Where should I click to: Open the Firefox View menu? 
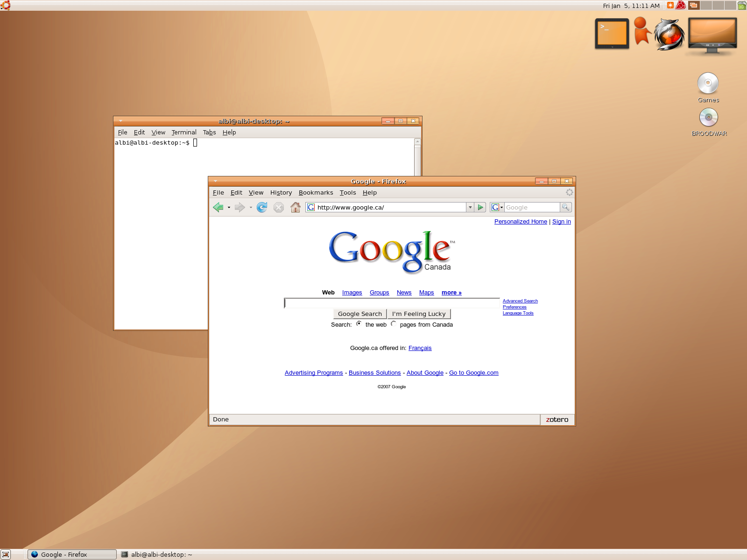coord(256,192)
